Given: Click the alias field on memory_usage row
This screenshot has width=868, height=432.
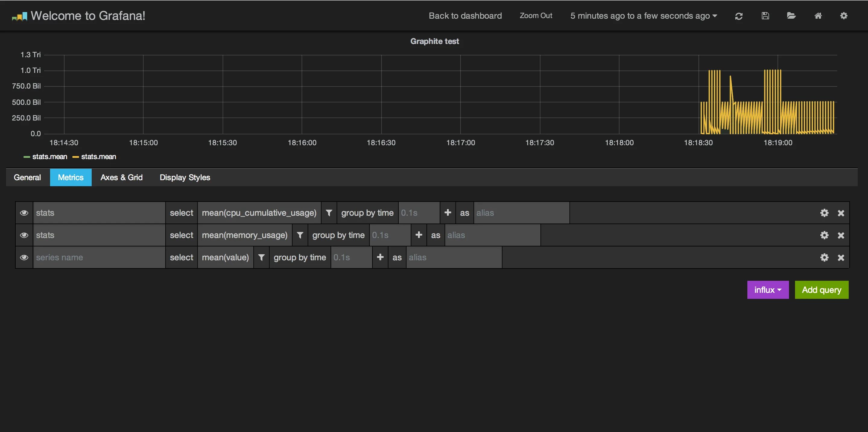Looking at the screenshot, I should 493,235.
